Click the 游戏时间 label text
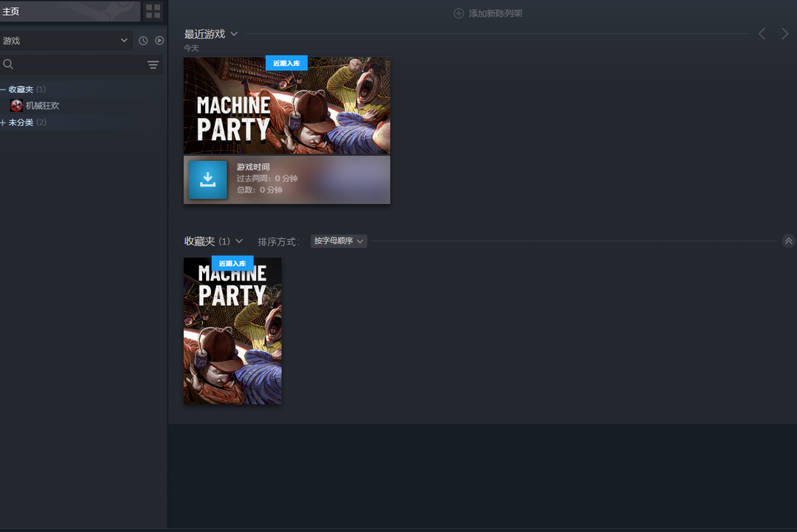This screenshot has width=797, height=532. (x=253, y=167)
